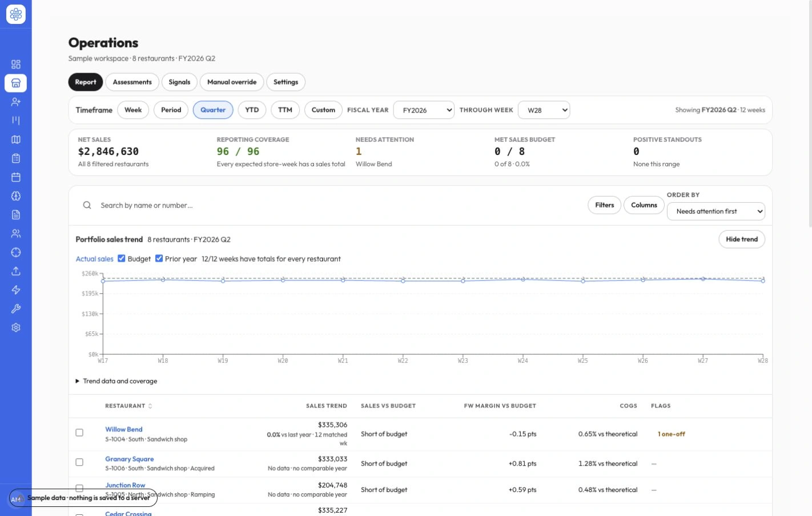
Task: Switch to the Signals tab
Action: [x=179, y=82]
